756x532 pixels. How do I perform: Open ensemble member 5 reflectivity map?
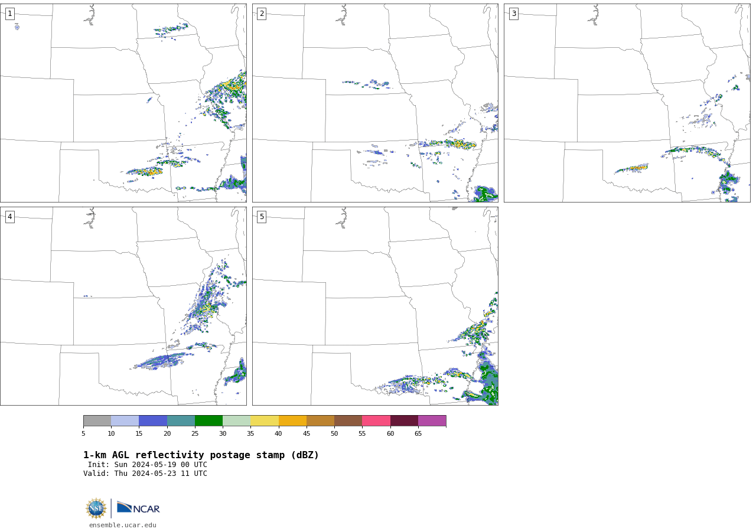click(x=375, y=306)
